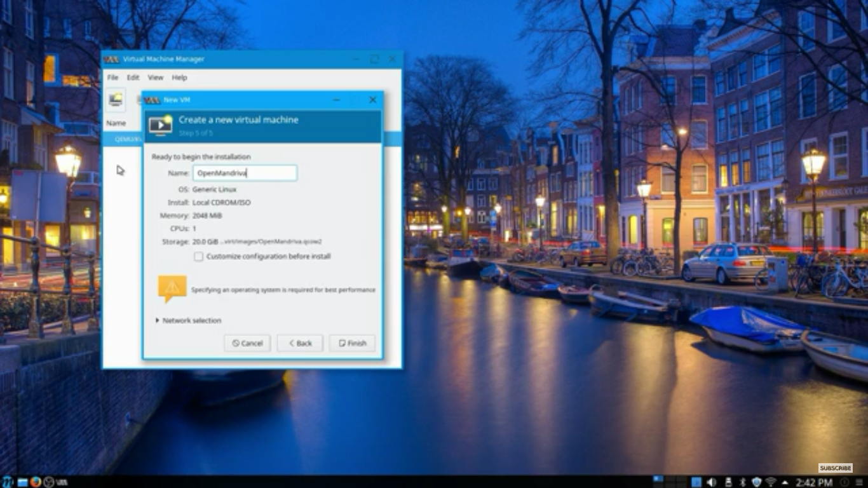Click the security shield tray icon
Screen dimensions: 868x488
click(x=756, y=482)
